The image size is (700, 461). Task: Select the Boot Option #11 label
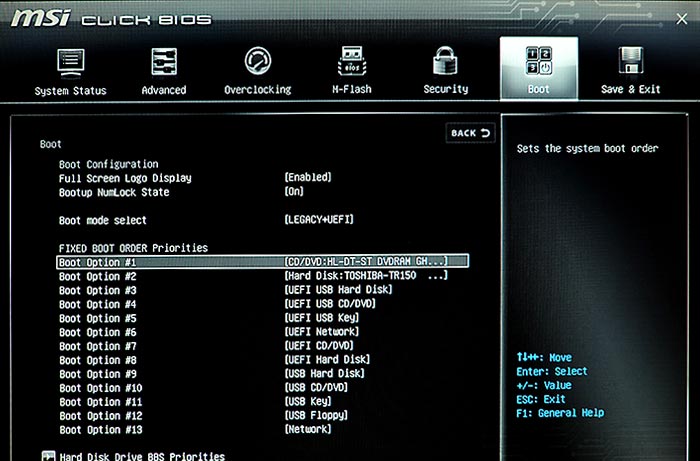[100, 402]
